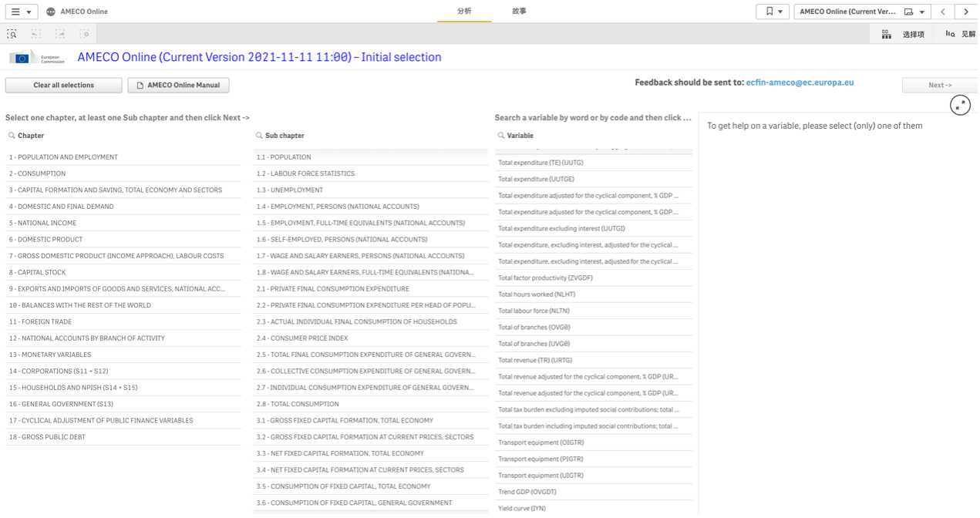Select chapter 2 - CONSUMPTION
Image resolution: width=980 pixels, height=518 pixels.
[x=123, y=173]
